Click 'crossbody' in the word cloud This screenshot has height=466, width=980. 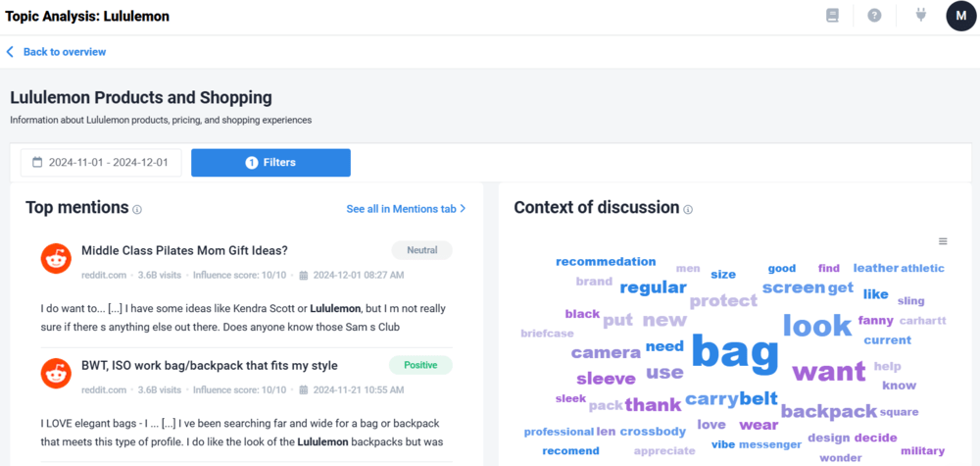[653, 432]
